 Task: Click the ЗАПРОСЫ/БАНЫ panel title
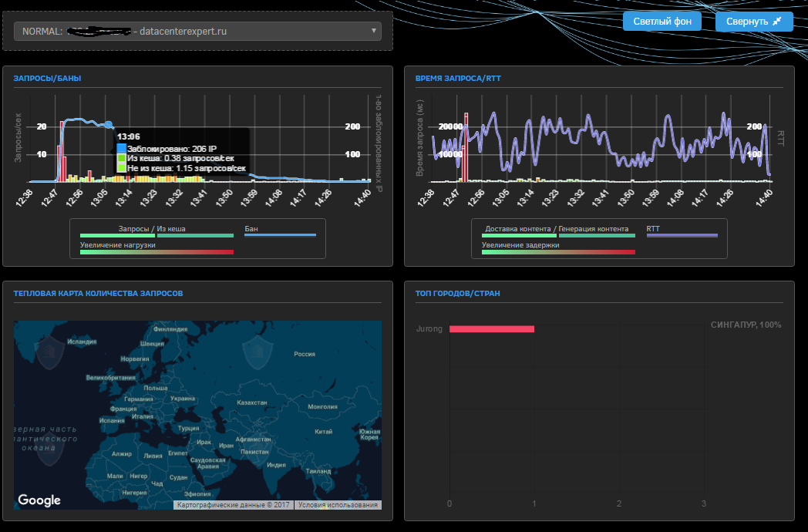coord(47,79)
